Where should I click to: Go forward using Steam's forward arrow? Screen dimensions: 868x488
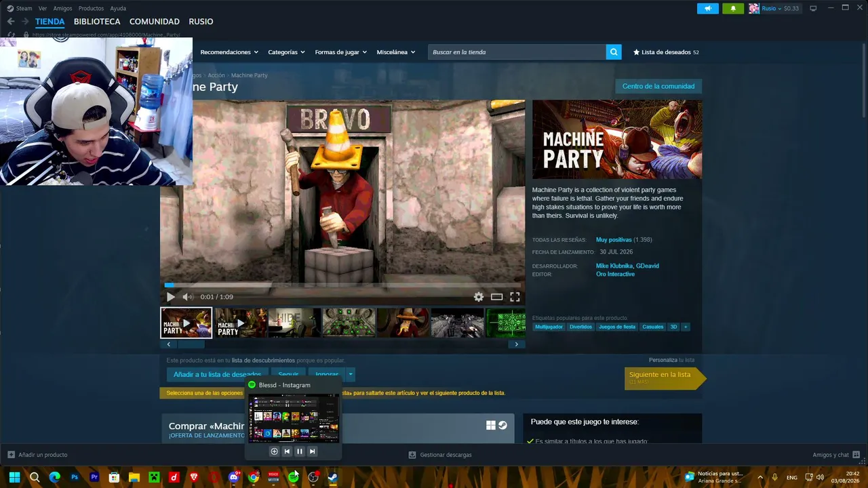[x=25, y=22]
